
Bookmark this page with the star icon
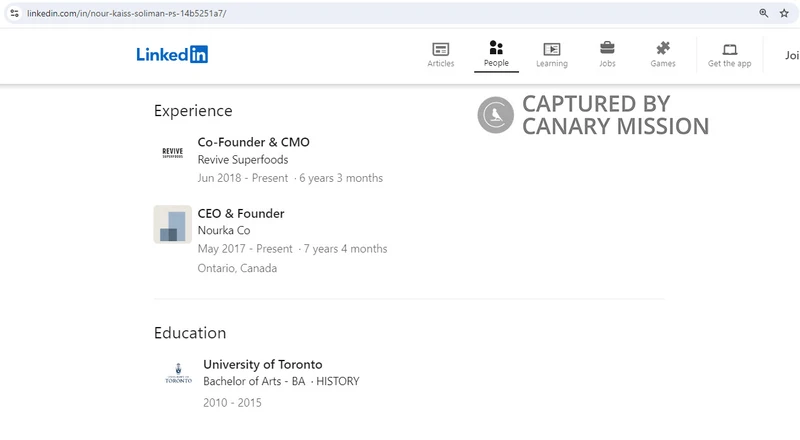tap(784, 13)
